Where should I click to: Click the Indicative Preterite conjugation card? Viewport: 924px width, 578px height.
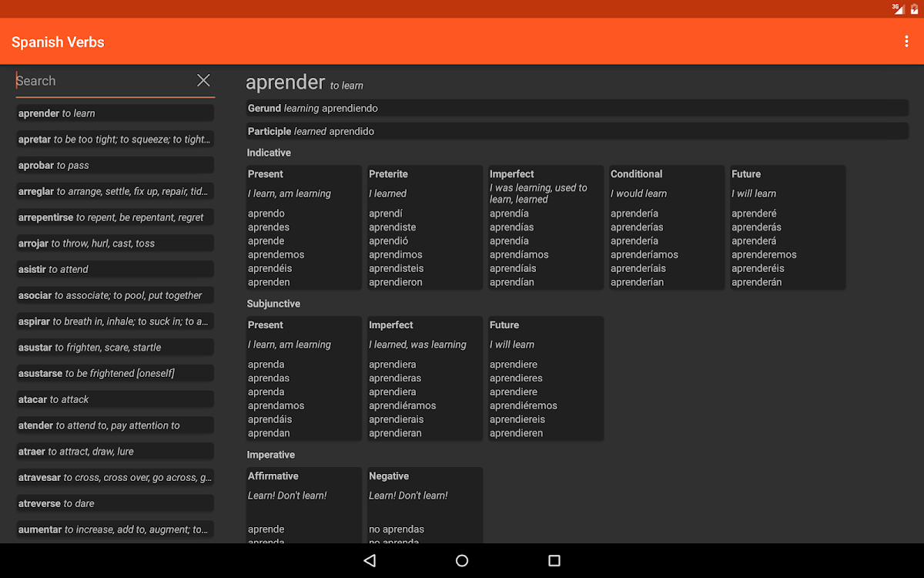click(424, 227)
